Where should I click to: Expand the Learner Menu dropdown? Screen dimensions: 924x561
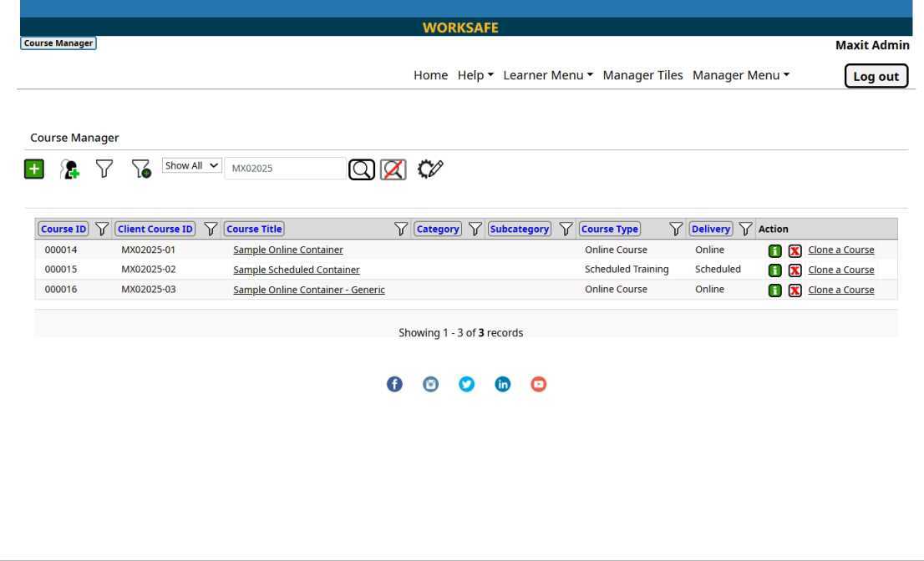point(548,75)
